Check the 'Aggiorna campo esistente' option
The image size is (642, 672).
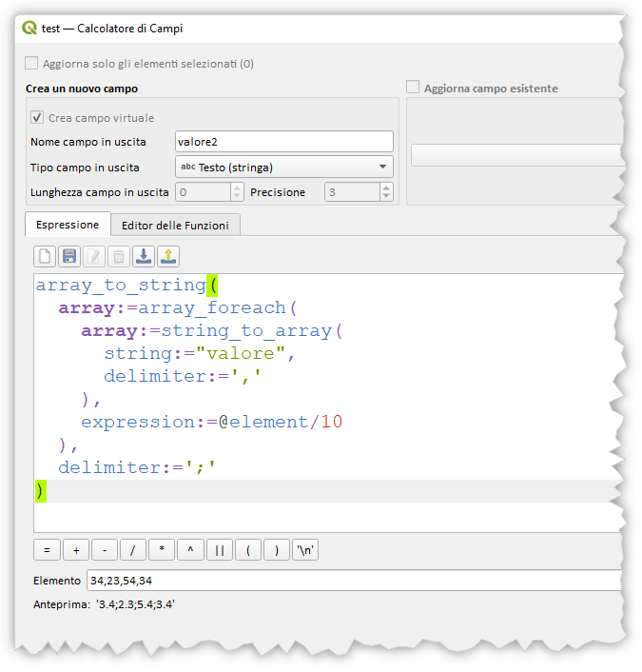coord(413,89)
